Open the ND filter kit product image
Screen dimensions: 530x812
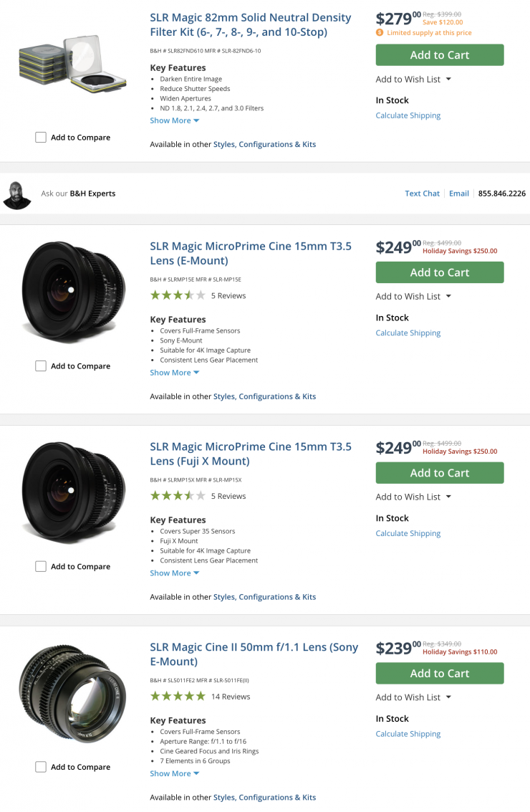(72, 66)
